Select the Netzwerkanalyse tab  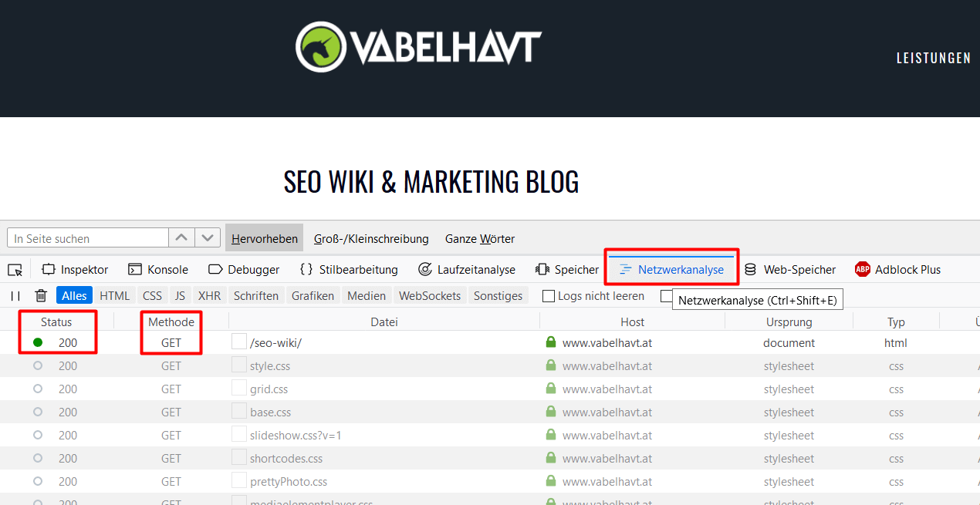[x=672, y=269]
